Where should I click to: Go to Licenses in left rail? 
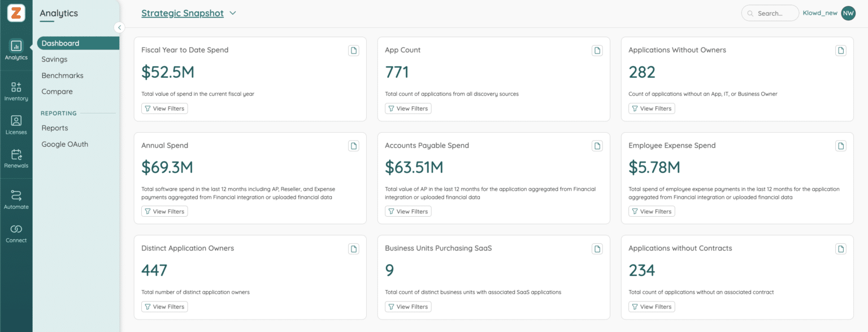point(16,125)
